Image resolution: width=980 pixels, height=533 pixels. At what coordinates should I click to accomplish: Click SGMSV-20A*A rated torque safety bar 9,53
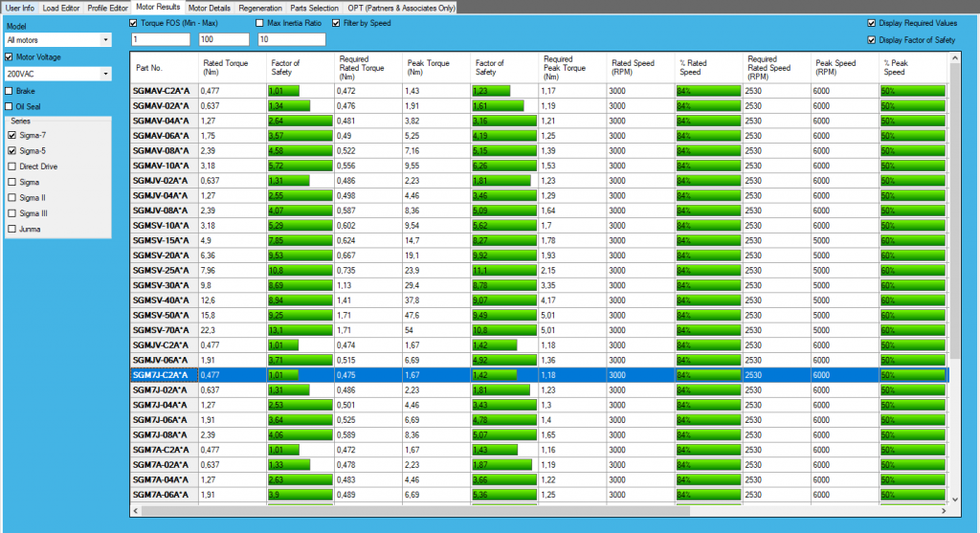point(300,255)
